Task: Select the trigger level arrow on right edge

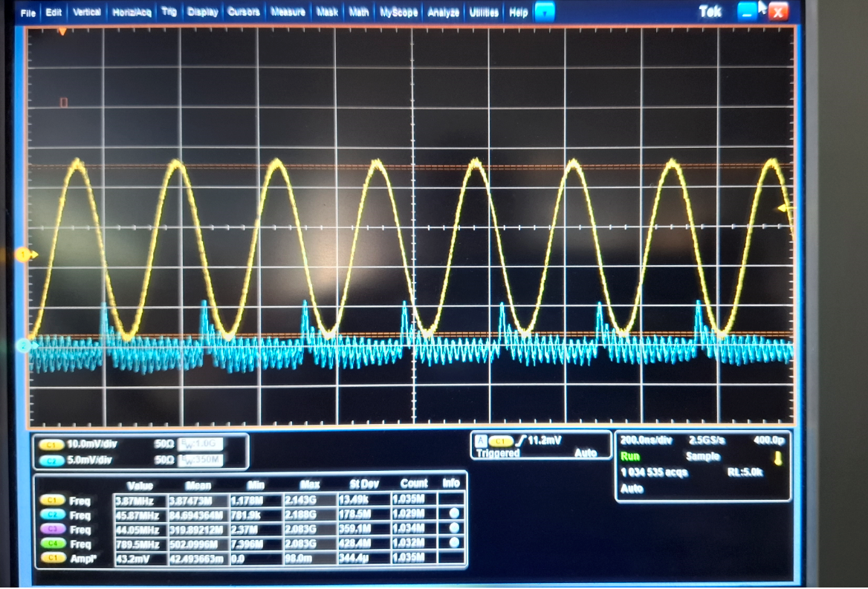Action: tap(785, 209)
